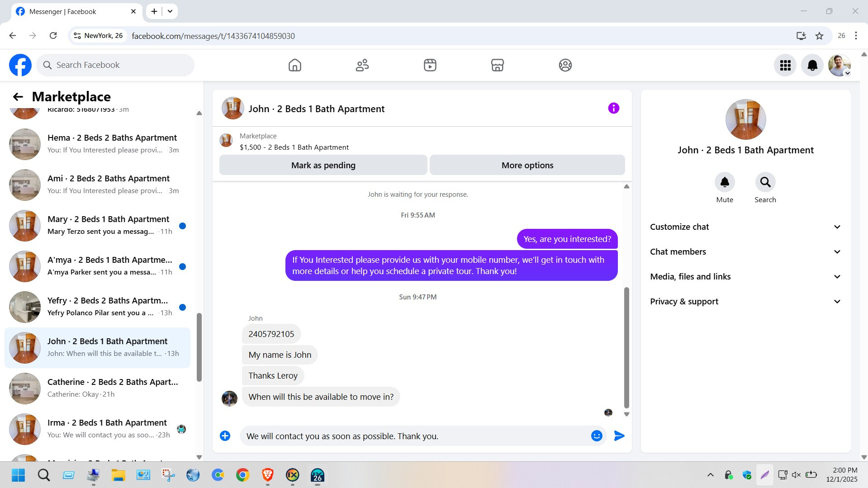The image size is (868, 488).
Task: Go back from Marketplace chats list
Action: pyautogui.click(x=18, y=97)
